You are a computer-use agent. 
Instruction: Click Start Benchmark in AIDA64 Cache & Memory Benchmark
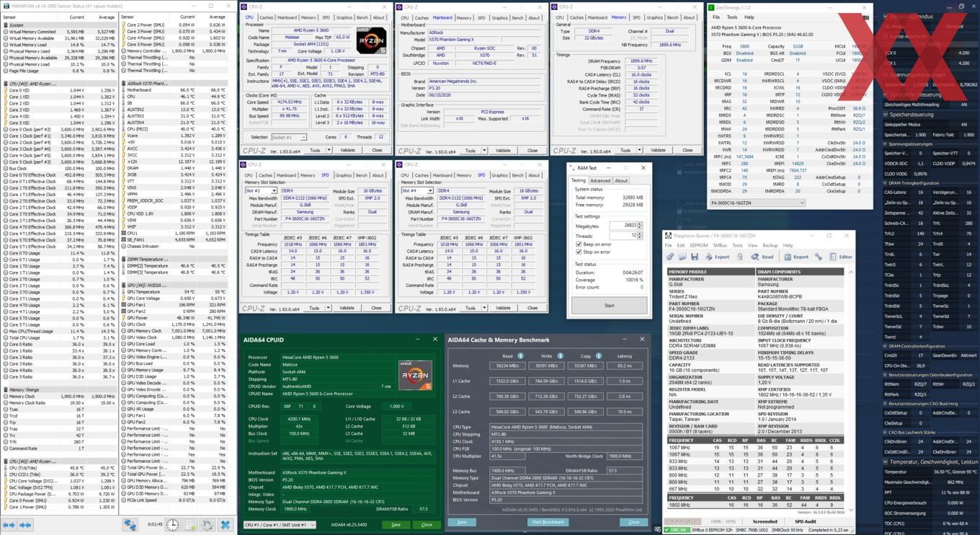click(548, 522)
